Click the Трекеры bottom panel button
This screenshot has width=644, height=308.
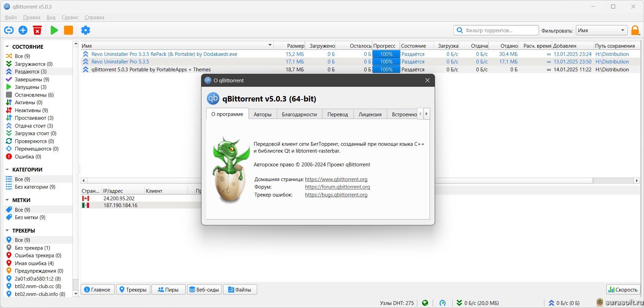(133, 289)
